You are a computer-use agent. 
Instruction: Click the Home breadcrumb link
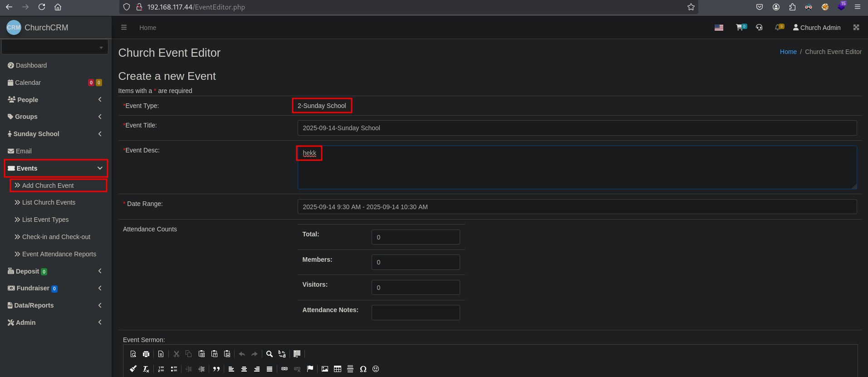[x=788, y=52]
